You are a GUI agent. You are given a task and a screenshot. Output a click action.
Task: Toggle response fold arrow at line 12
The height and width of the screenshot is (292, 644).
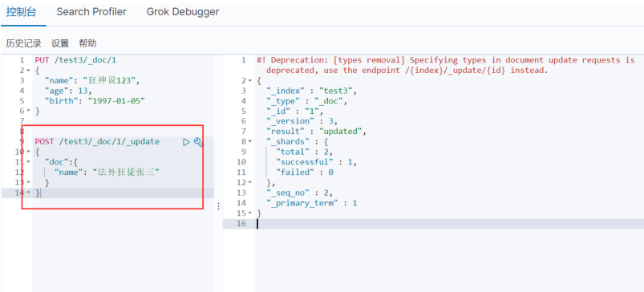(250, 182)
